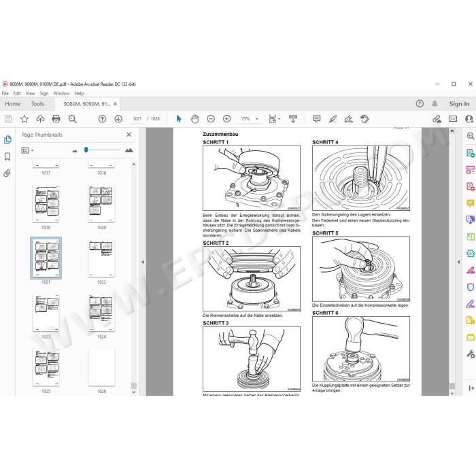
Task: Switch to the Tools tab
Action: (37, 104)
